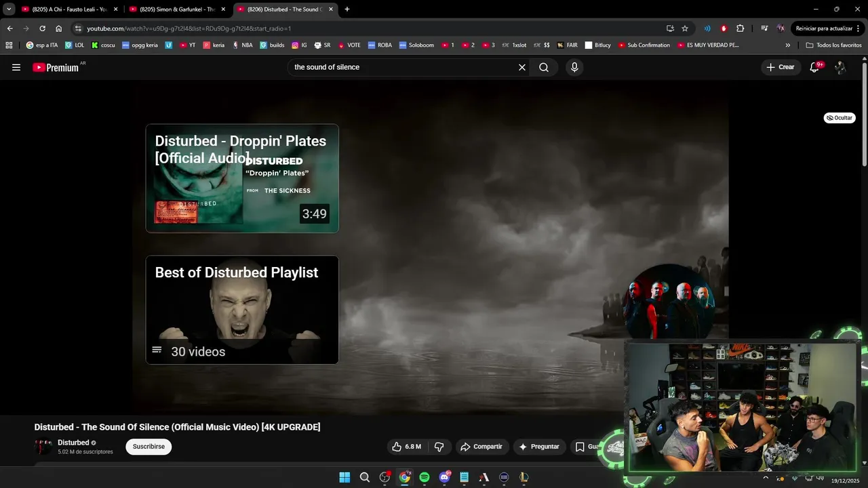Screen dimensions: 868x488
Task: Open a new browser tab with plus
Action: (347, 9)
